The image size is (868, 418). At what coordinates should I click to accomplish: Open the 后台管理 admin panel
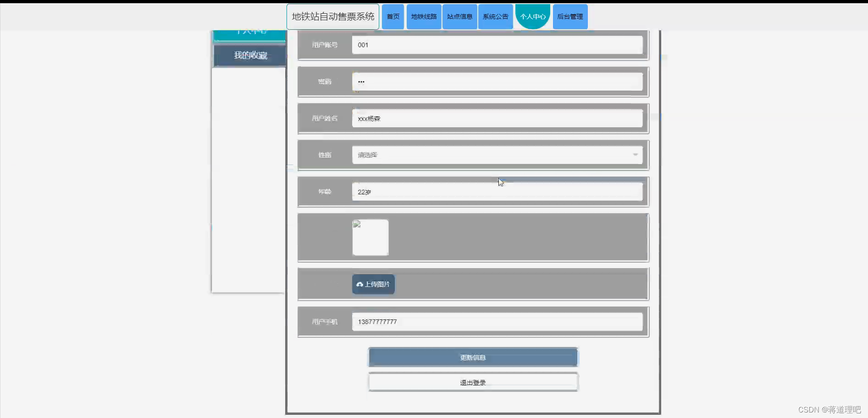click(x=570, y=16)
